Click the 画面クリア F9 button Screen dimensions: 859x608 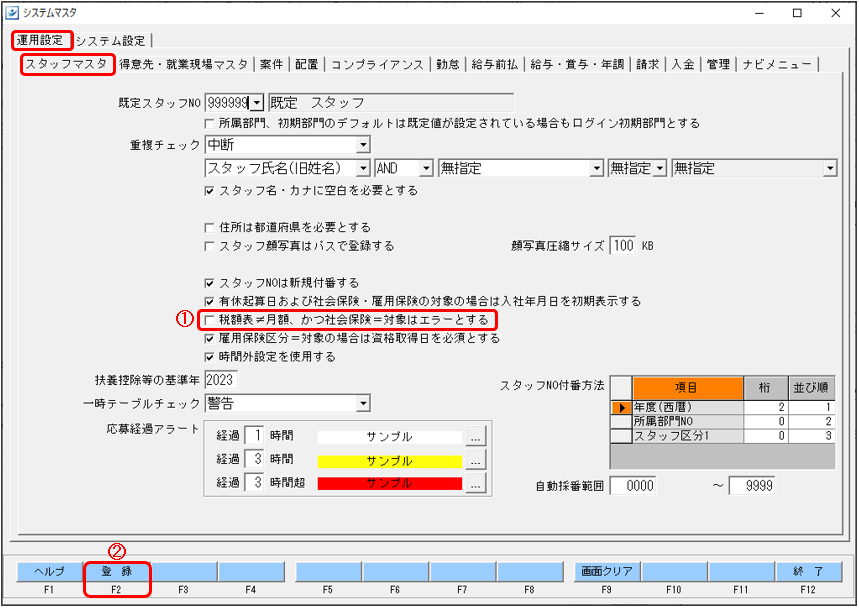click(606, 572)
